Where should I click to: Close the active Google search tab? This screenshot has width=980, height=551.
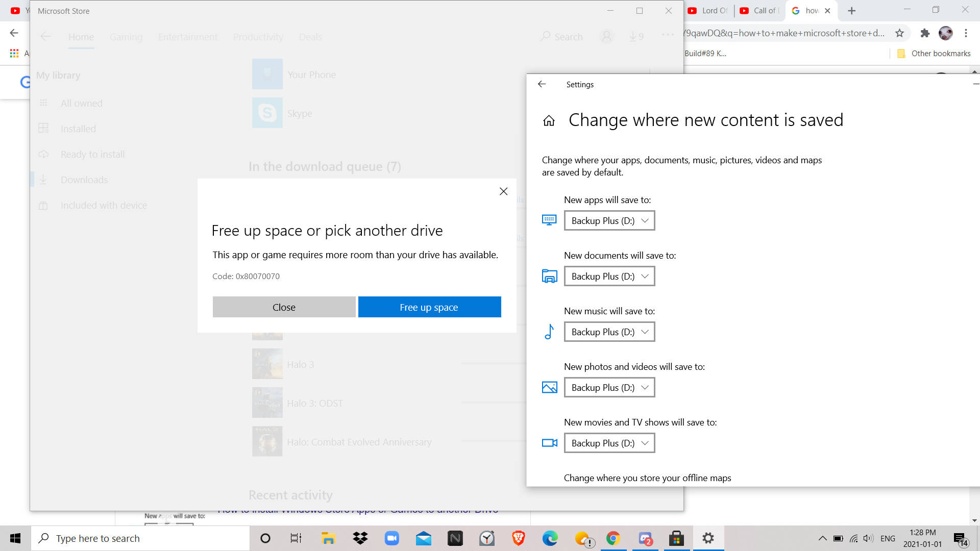click(x=827, y=11)
